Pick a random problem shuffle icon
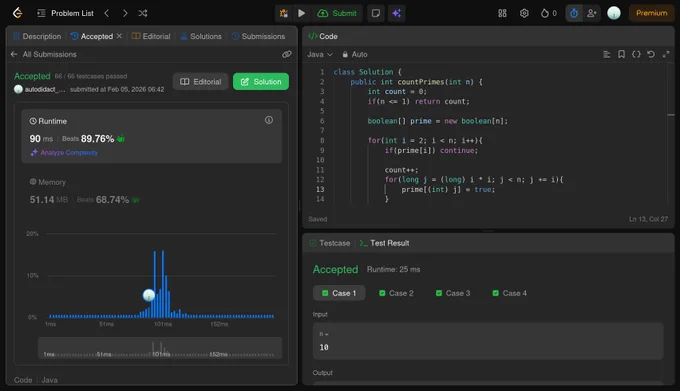Screen dimensions: 680x391 [143, 13]
